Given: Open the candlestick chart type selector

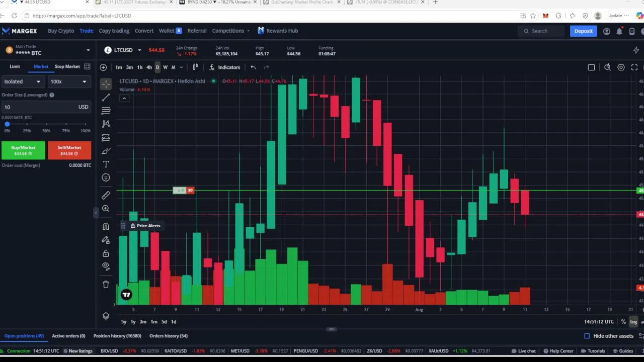Looking at the screenshot, I should point(195,67).
